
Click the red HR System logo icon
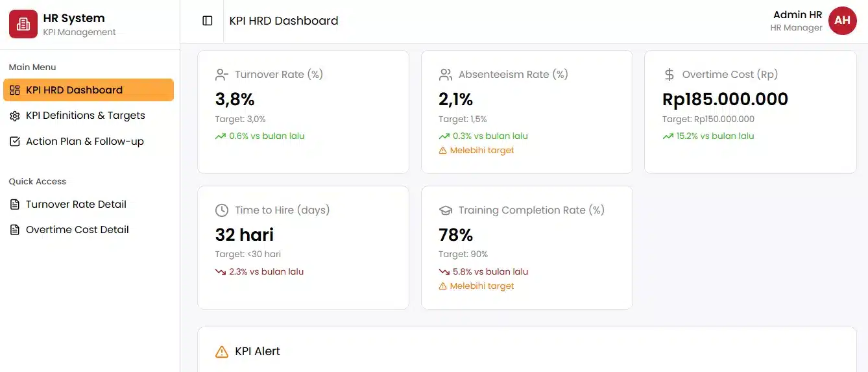[x=23, y=24]
